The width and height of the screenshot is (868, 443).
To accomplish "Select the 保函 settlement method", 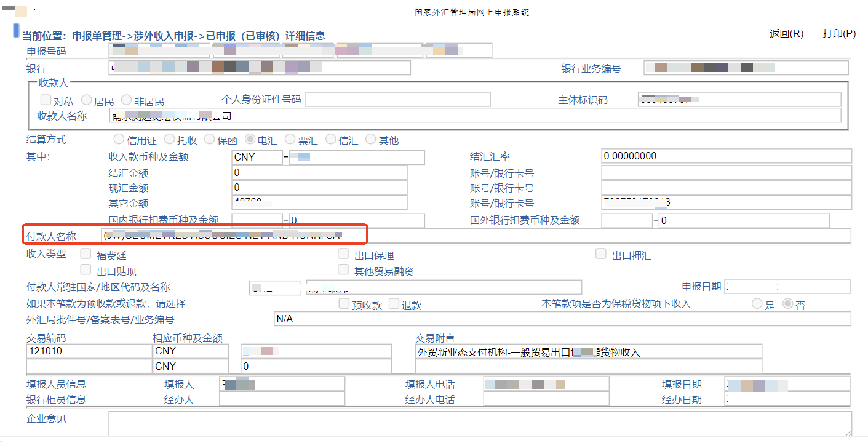I will 209,140.
